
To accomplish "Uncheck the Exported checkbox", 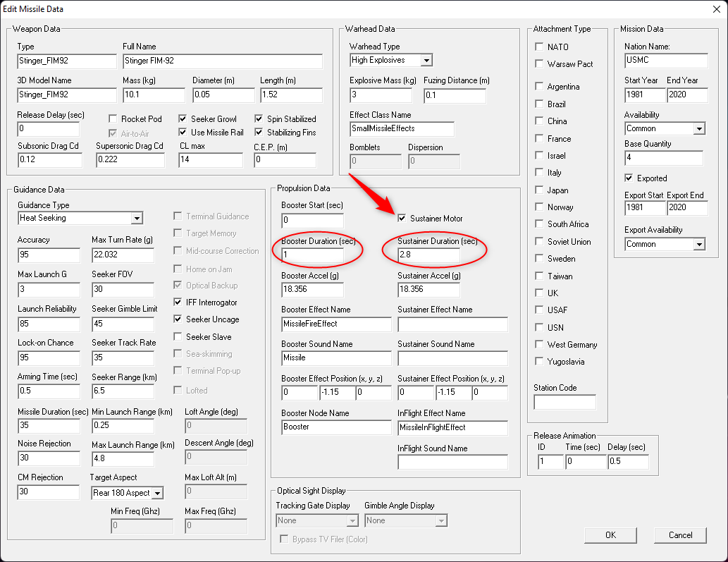I will [x=629, y=178].
